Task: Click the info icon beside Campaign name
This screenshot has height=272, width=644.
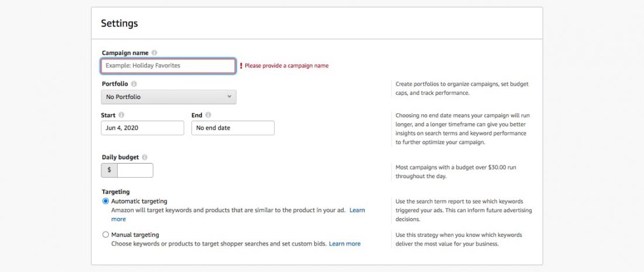Action: [155, 53]
